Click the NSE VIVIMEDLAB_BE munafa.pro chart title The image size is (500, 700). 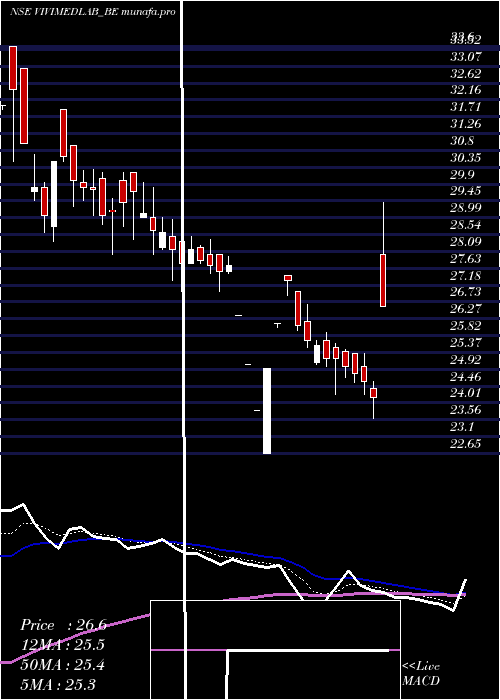[92, 12]
